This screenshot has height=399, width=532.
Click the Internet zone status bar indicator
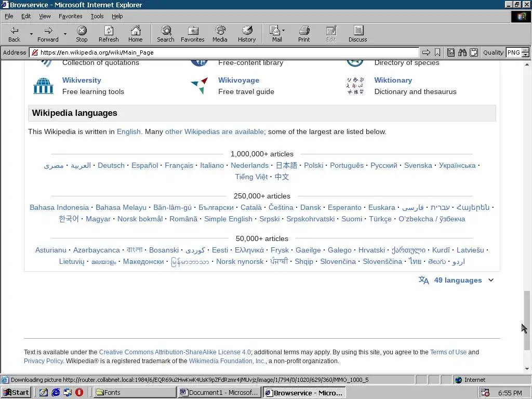coord(470,380)
